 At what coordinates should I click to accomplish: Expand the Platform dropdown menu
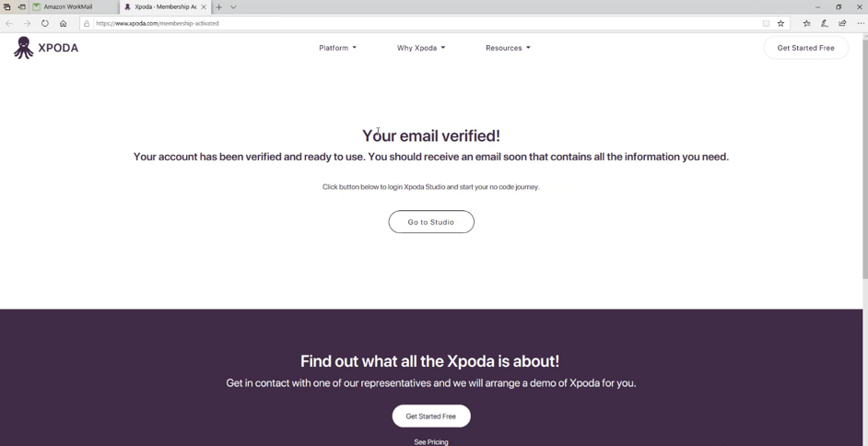point(337,48)
